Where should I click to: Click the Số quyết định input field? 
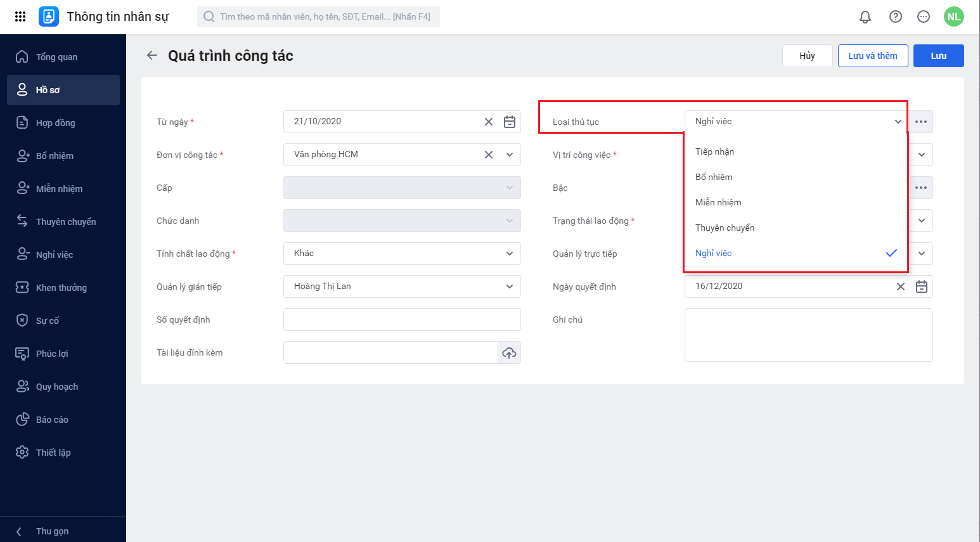click(402, 319)
